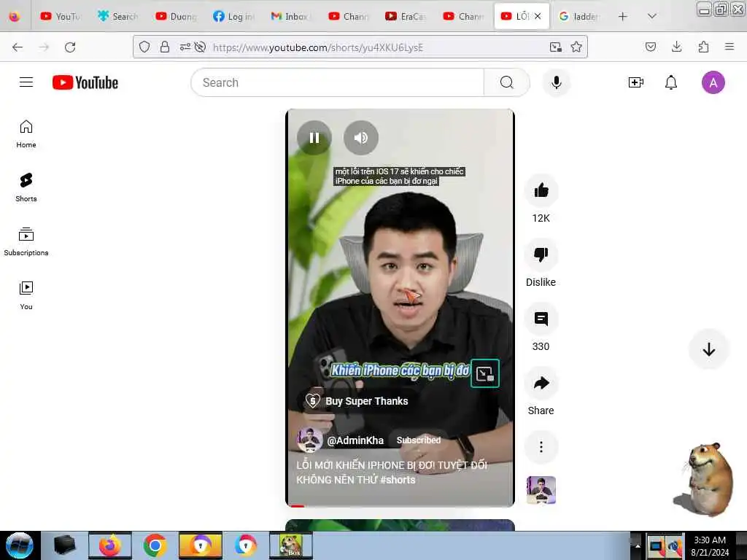The image size is (747, 560).
Task: Open the site permissions icon in address bar
Action: click(185, 47)
